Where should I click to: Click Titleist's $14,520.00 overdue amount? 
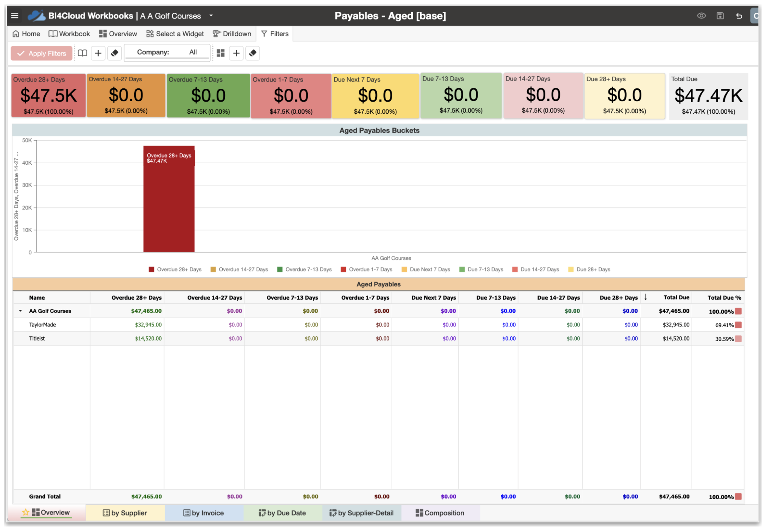pos(148,339)
